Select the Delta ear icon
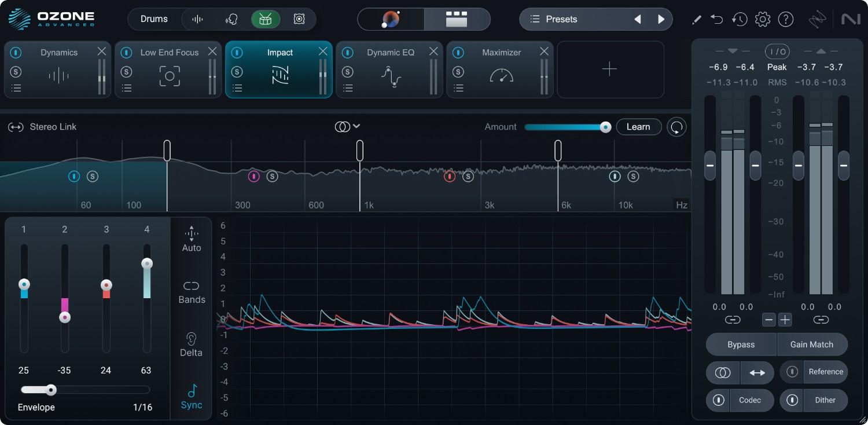The image size is (868, 425). tap(192, 345)
